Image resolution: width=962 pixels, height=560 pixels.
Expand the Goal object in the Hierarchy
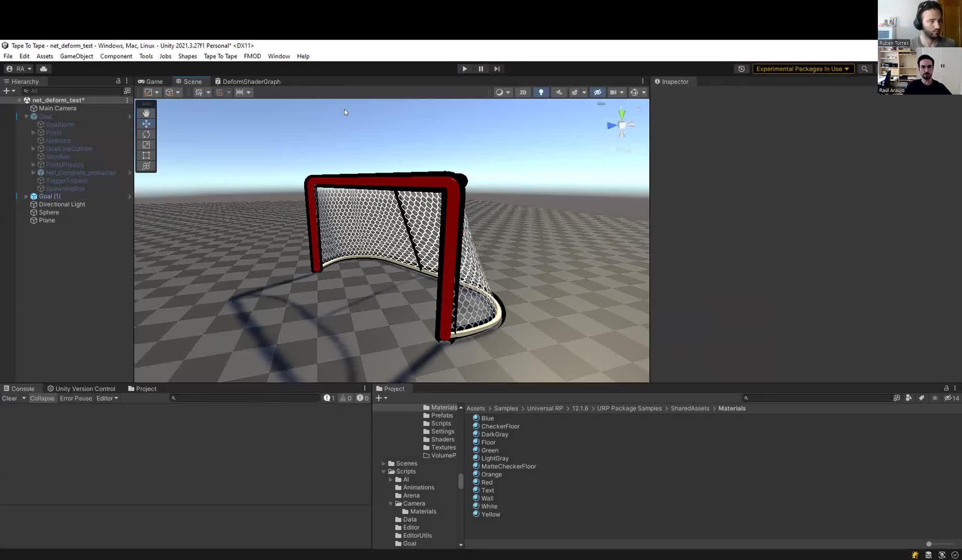25,116
